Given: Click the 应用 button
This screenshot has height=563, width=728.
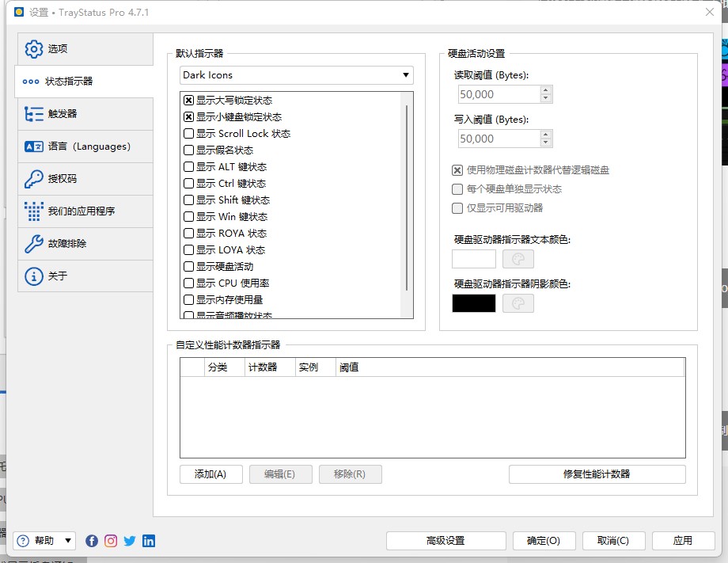Looking at the screenshot, I should [x=683, y=541].
